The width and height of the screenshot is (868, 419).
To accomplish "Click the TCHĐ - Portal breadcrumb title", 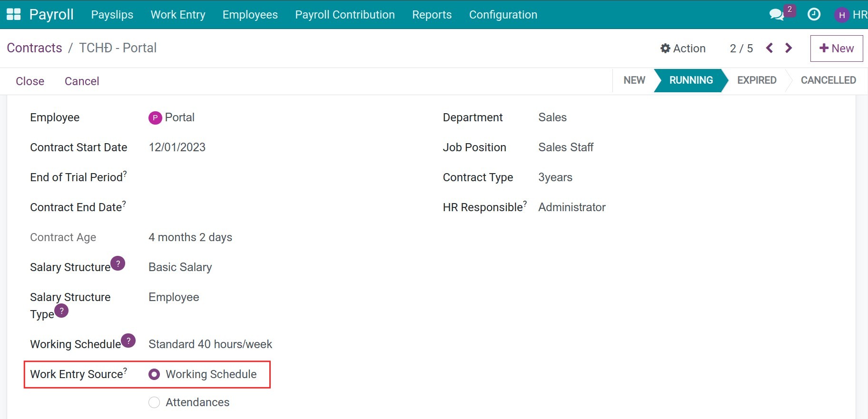I will 118,48.
